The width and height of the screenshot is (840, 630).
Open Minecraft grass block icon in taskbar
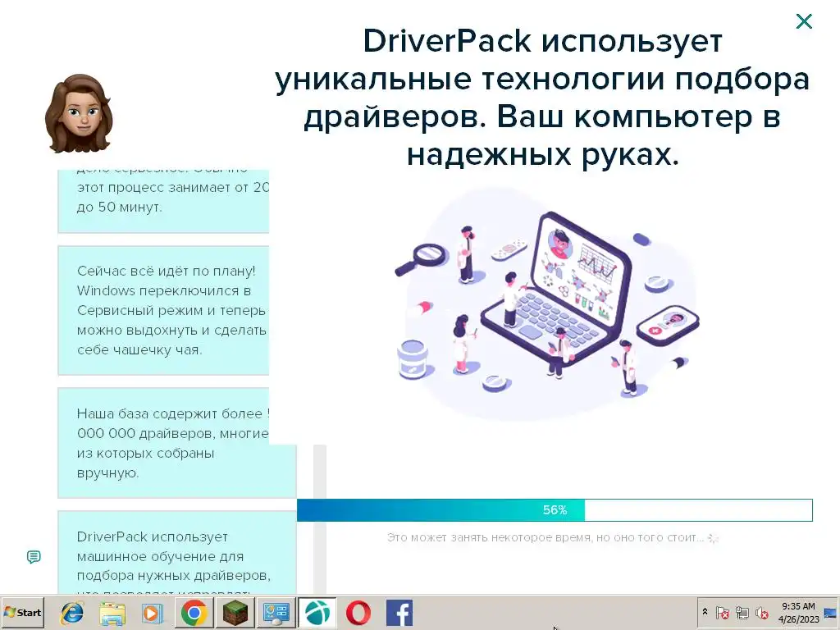[x=235, y=613]
